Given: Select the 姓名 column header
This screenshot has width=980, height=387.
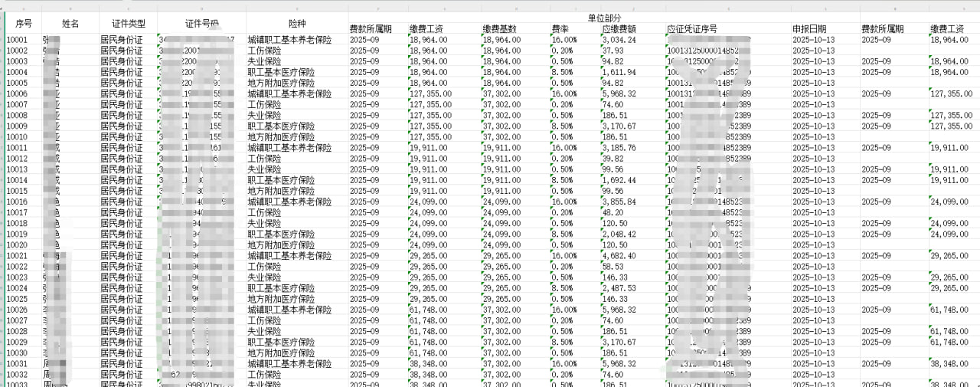Looking at the screenshot, I should pos(70,23).
